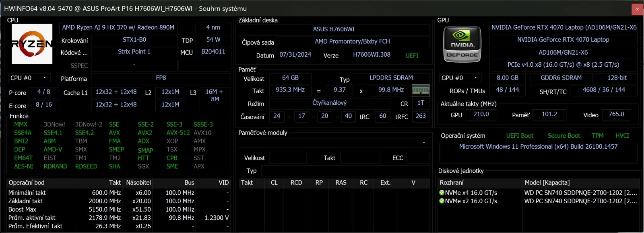Screen dimensions: 644x233
Task: Click the Video clock value 765.0
Action: [x=616, y=114]
